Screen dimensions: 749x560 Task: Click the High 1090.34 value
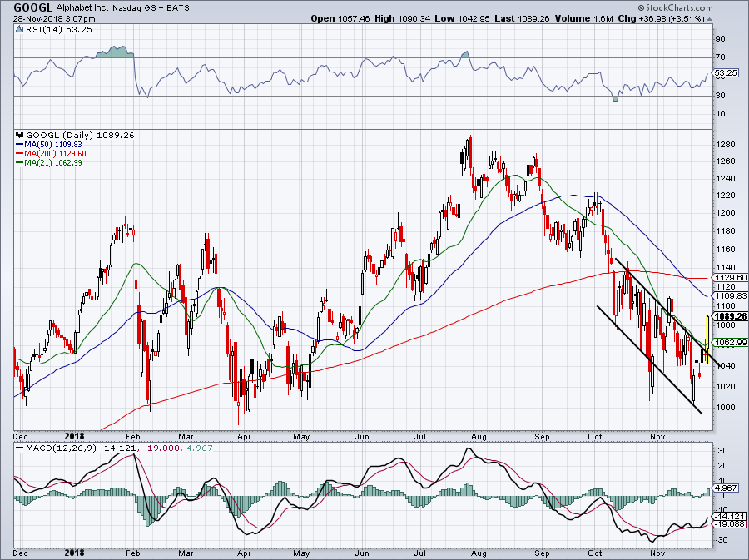402,18
